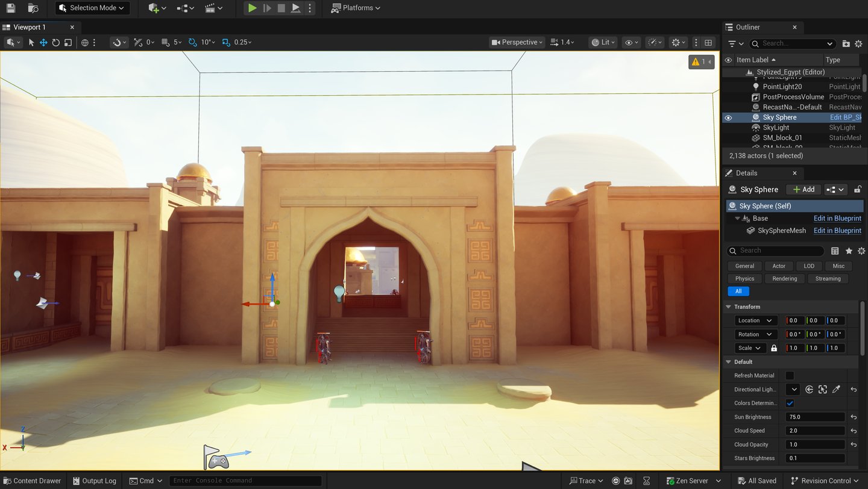Uncheck the Colors Determined checkbox
The height and width of the screenshot is (489, 868).
[790, 403]
